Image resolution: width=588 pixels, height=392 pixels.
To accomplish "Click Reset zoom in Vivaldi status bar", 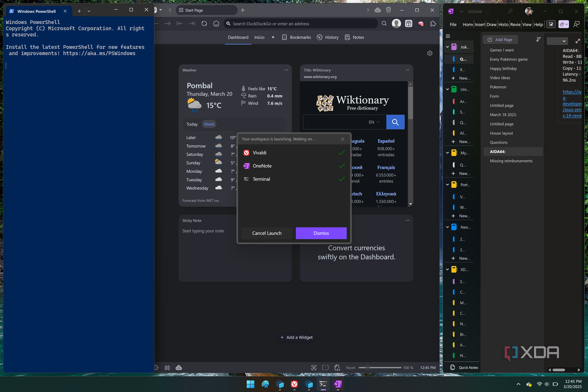I will (x=351, y=367).
